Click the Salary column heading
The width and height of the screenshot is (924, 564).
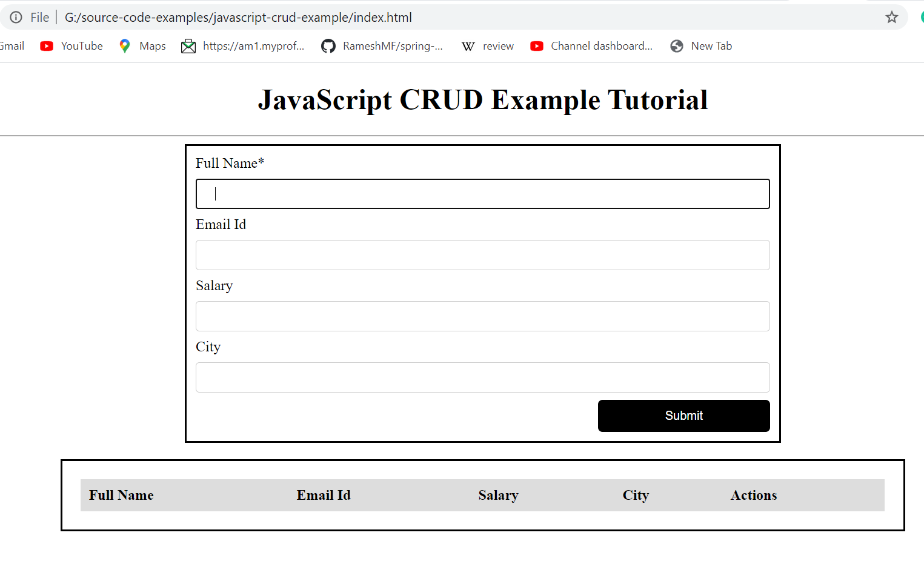(x=498, y=495)
